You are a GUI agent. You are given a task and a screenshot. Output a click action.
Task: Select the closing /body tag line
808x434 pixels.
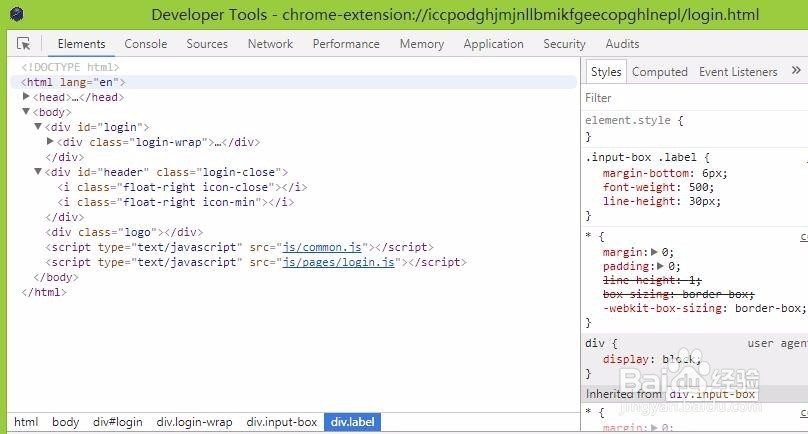coord(56,277)
